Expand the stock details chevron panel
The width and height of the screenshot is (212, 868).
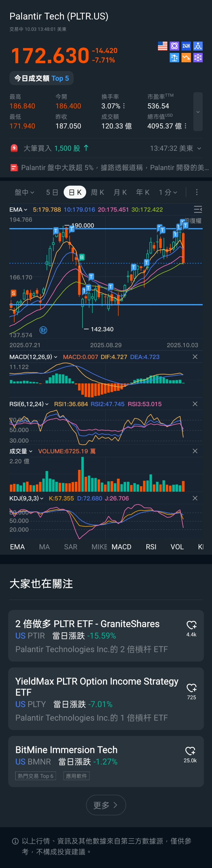pyautogui.click(x=198, y=111)
